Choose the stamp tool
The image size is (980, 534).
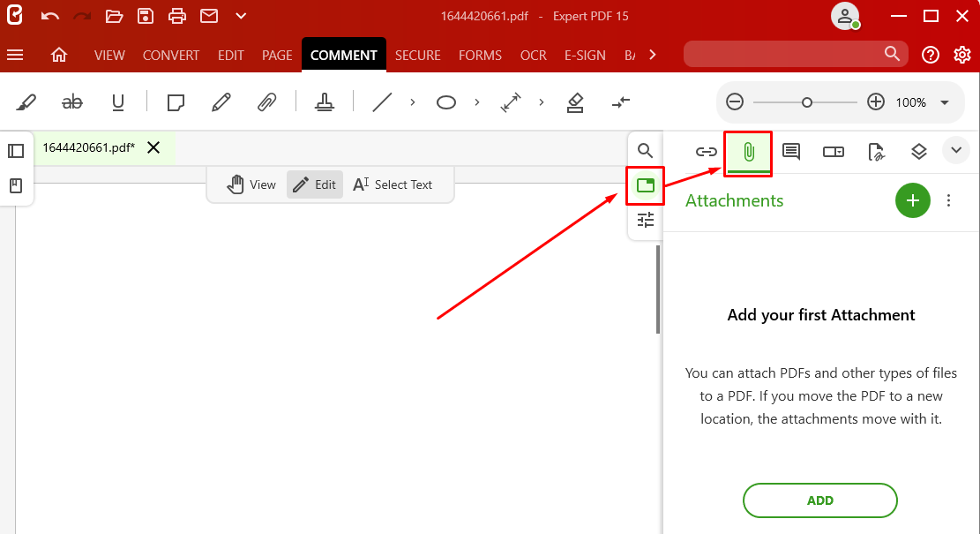[x=325, y=102]
